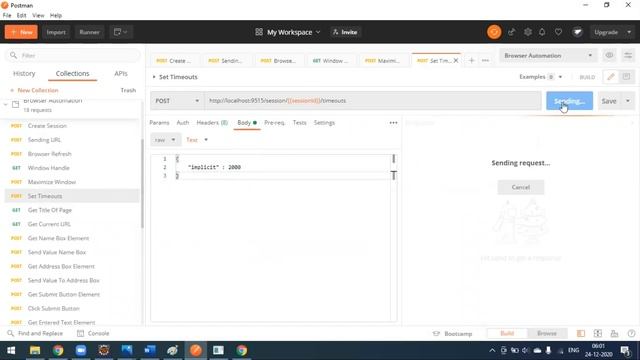Select the Create Session request
The width and height of the screenshot is (640, 360).
[72, 126]
